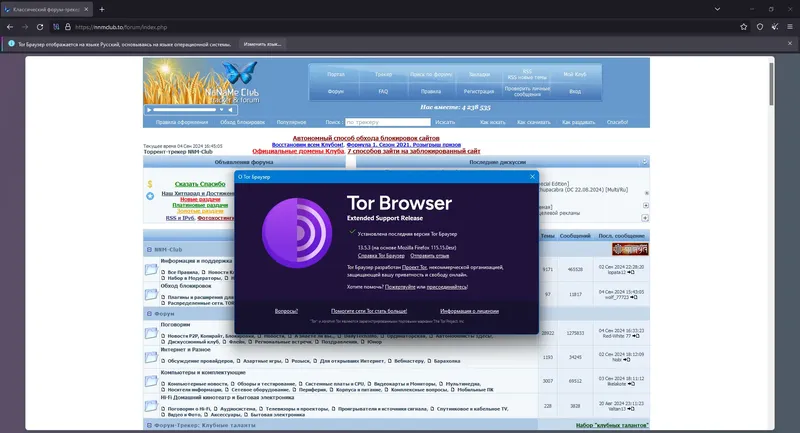This screenshot has width=800, height=433.
Task: Open the Закладки menu item
Action: pyautogui.click(x=479, y=74)
